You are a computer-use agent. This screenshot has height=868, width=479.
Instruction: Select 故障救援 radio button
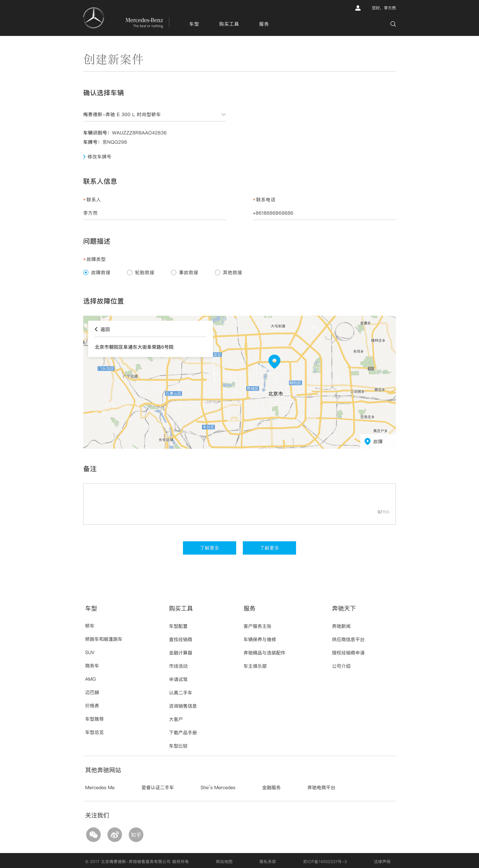point(86,272)
